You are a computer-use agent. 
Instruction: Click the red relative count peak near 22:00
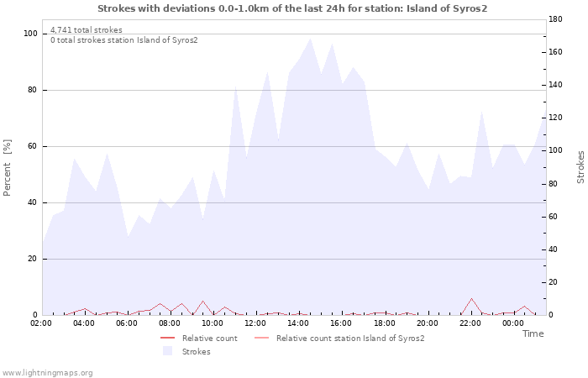tap(472, 299)
